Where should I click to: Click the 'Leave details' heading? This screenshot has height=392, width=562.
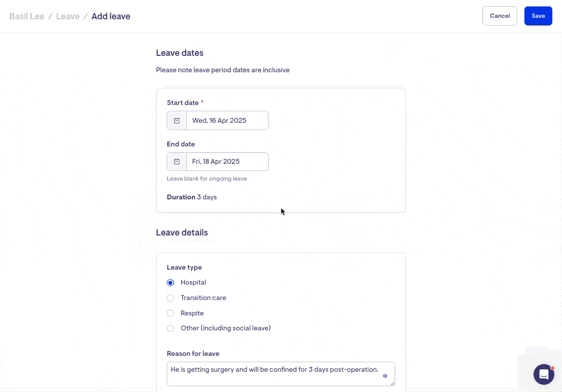[182, 233]
